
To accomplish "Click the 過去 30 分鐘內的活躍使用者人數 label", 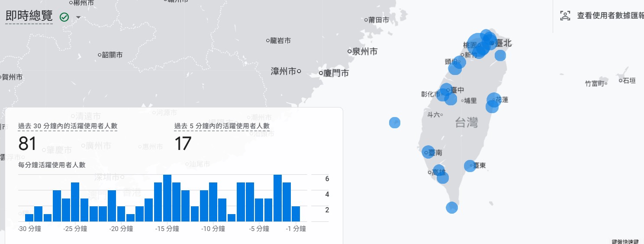I will coord(68,126).
